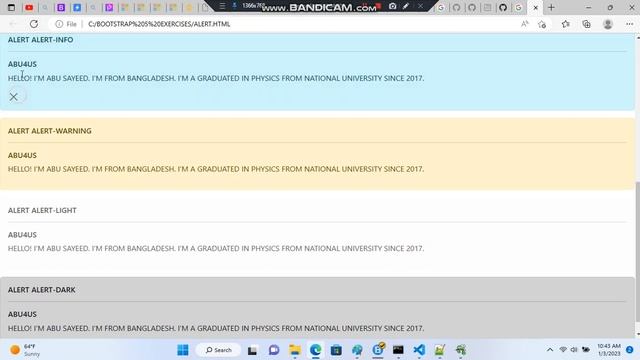This screenshot has width=640, height=360.
Task: Click the taskbar Search box
Action: click(x=218, y=350)
